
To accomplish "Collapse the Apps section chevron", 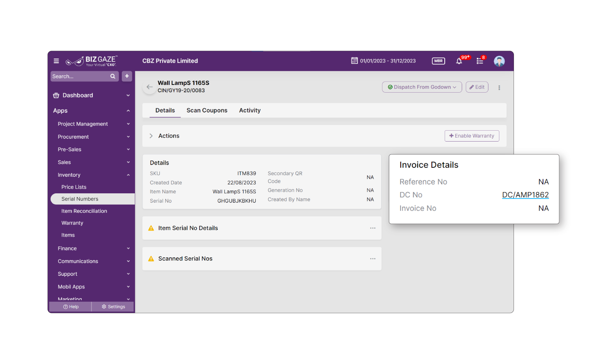I will click(128, 111).
